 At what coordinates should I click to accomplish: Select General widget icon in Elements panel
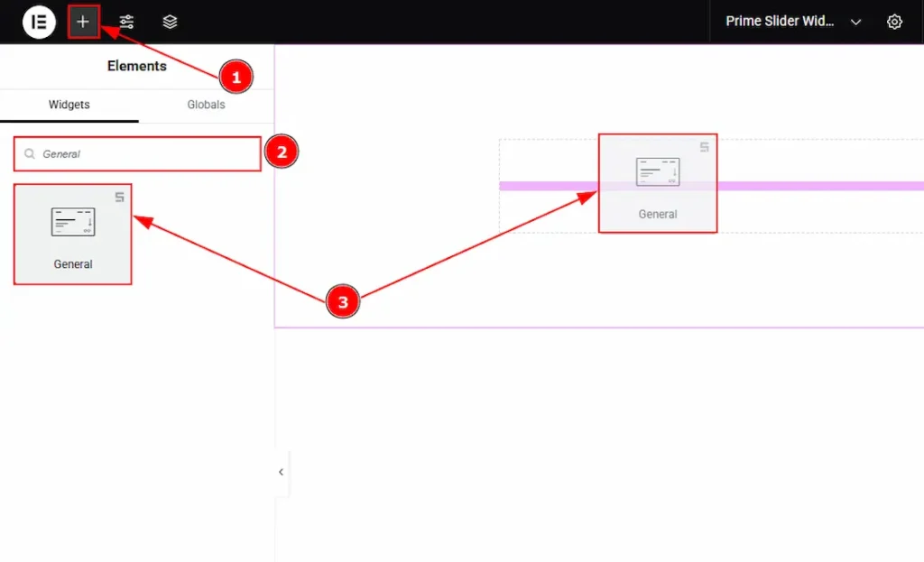(x=73, y=222)
